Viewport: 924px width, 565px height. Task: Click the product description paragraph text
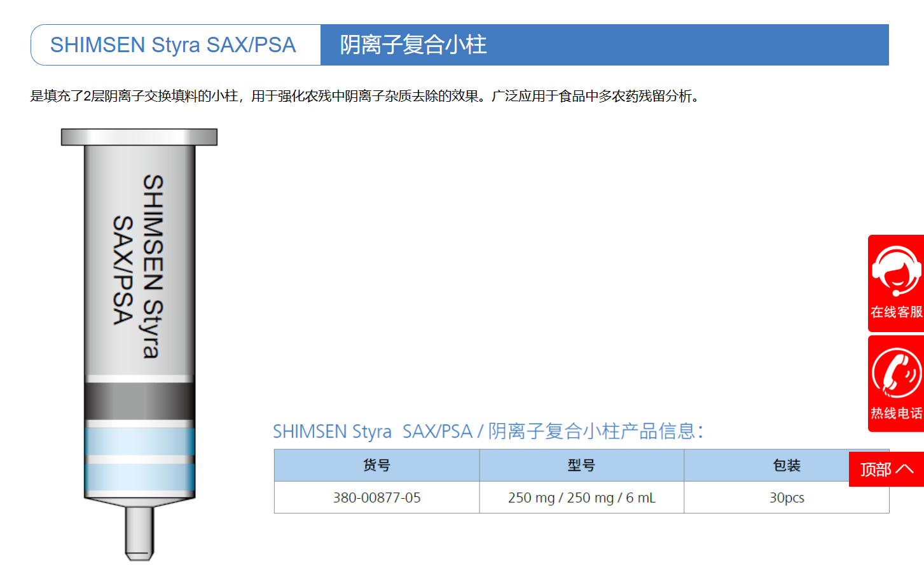click(367, 96)
